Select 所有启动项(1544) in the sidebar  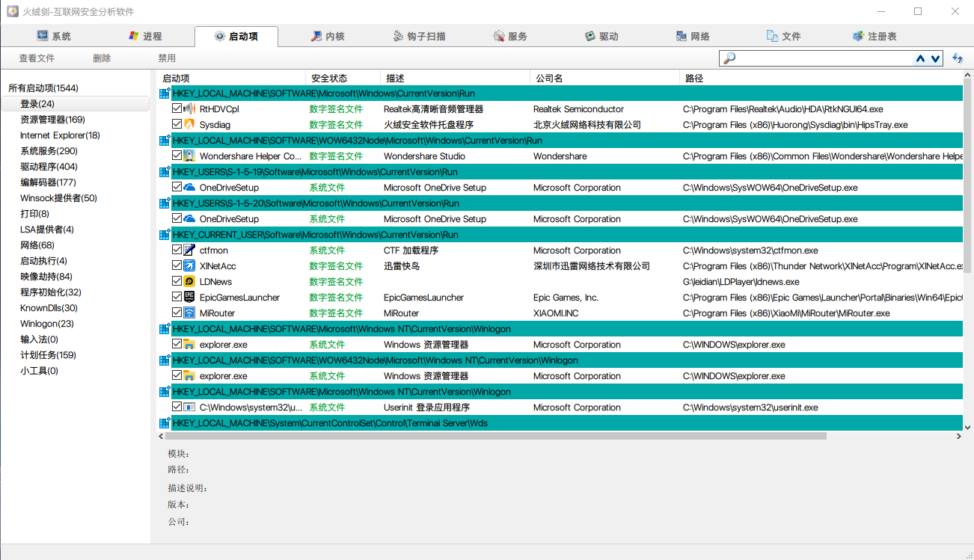click(x=43, y=88)
